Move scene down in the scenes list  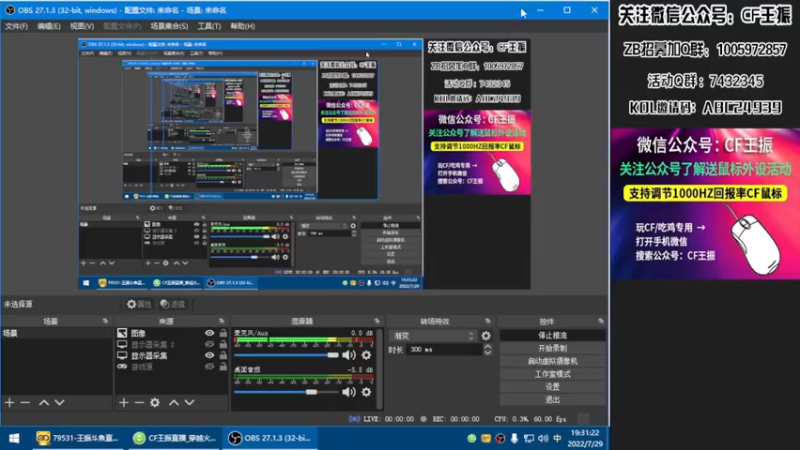[x=60, y=403]
